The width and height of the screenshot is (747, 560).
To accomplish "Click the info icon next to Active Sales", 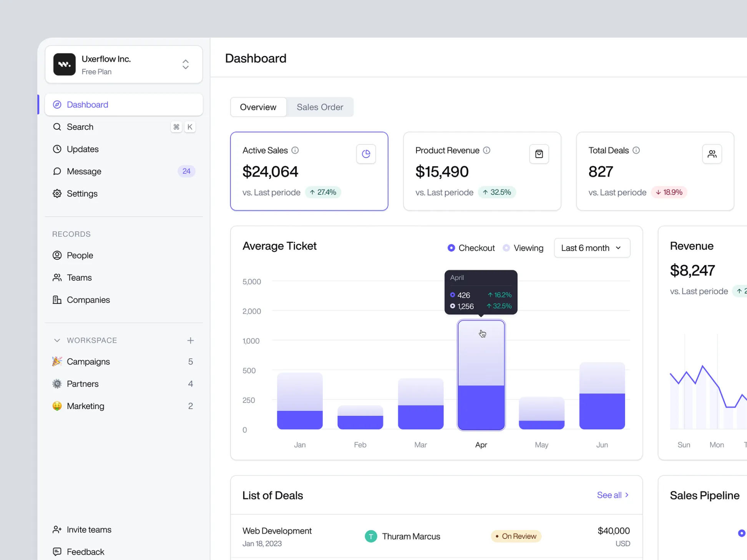I will coord(295,150).
